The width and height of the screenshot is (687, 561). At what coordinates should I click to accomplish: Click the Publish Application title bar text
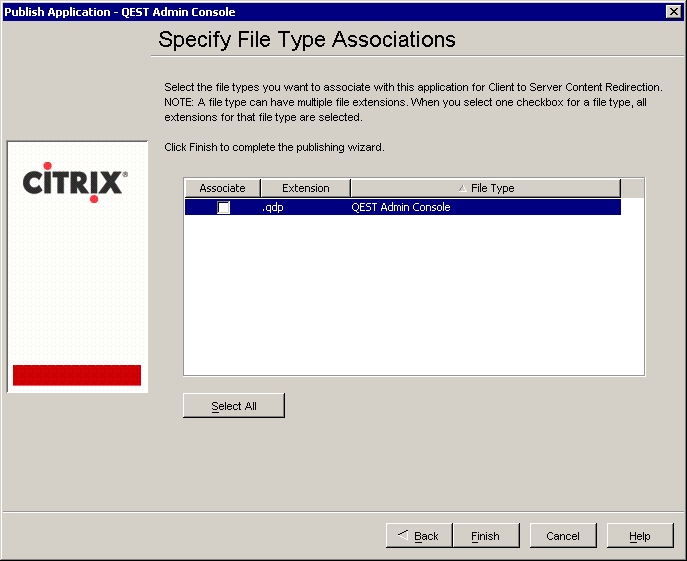pyautogui.click(x=120, y=12)
